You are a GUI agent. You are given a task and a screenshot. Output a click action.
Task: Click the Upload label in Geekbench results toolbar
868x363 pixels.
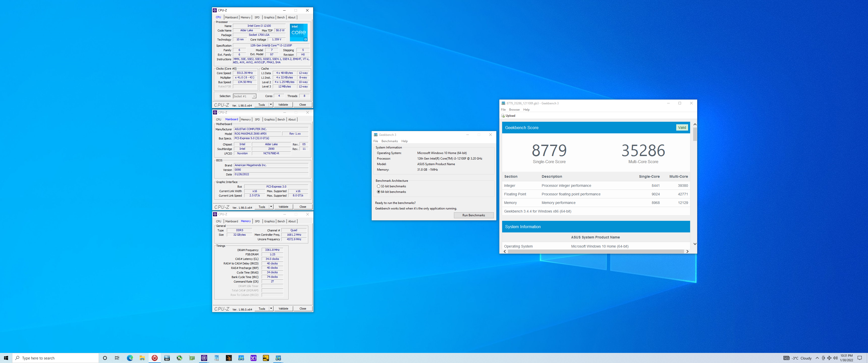coord(510,115)
